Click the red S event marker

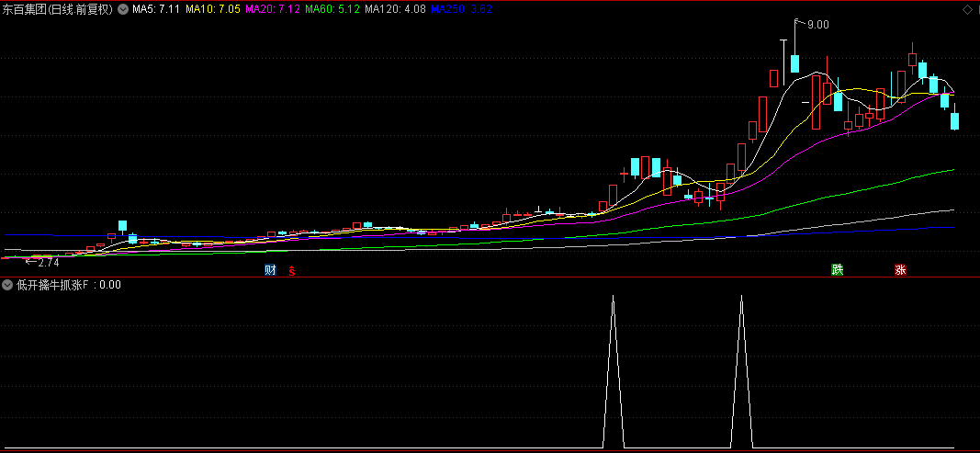click(x=291, y=271)
